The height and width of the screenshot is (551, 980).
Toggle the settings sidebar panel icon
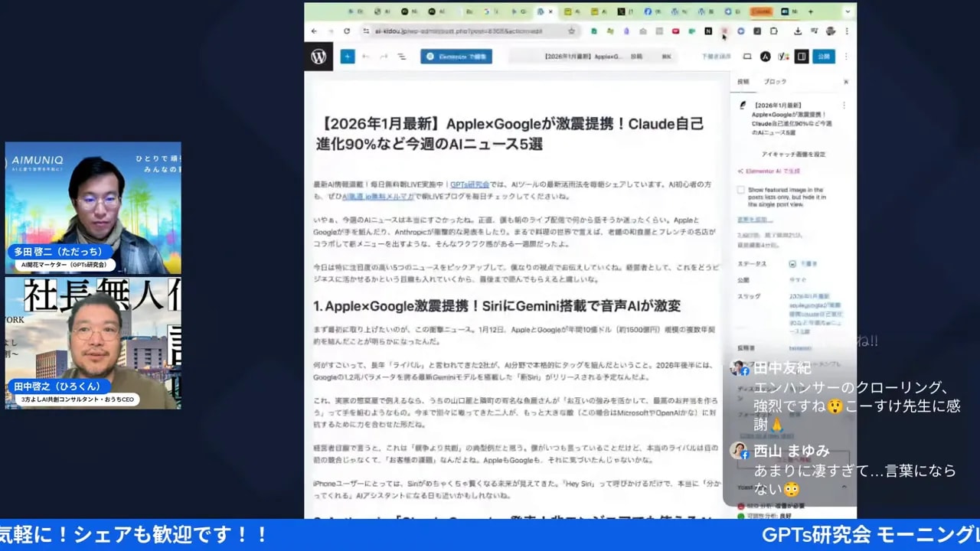tap(799, 57)
